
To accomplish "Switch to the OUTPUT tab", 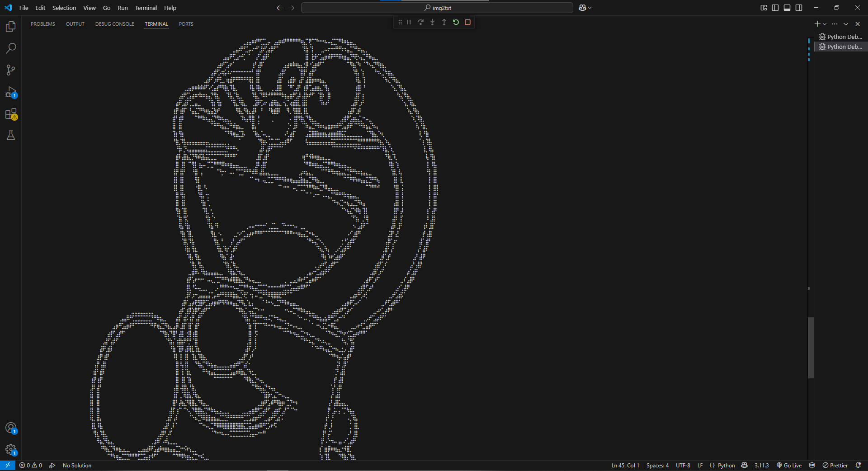I will click(75, 24).
